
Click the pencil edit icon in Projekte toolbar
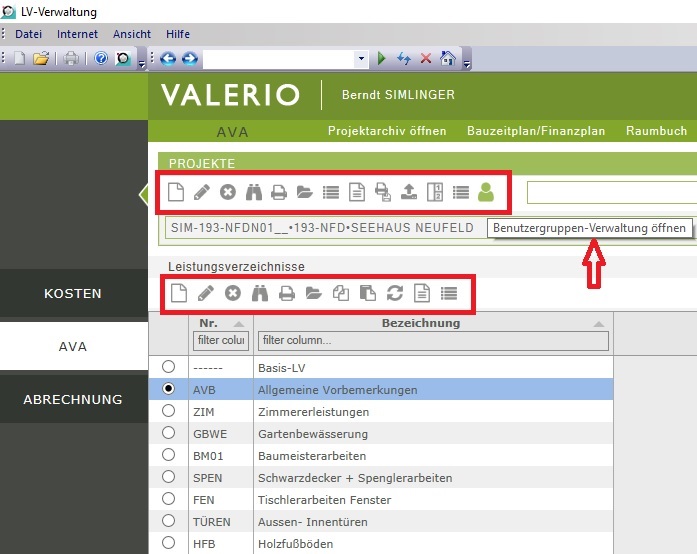(x=201, y=192)
